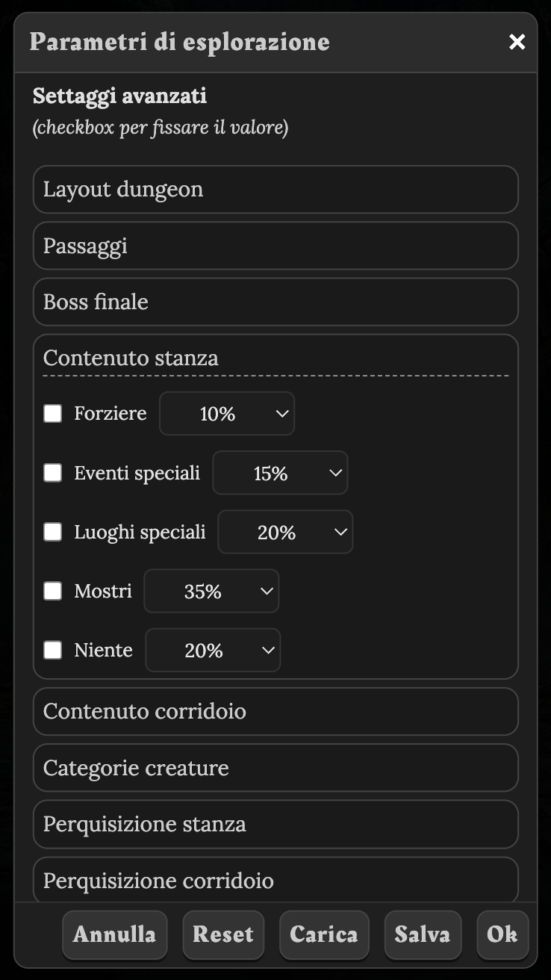Viewport: 551px width, 980px height.
Task: Expand the Passaggi section
Action: [275, 246]
